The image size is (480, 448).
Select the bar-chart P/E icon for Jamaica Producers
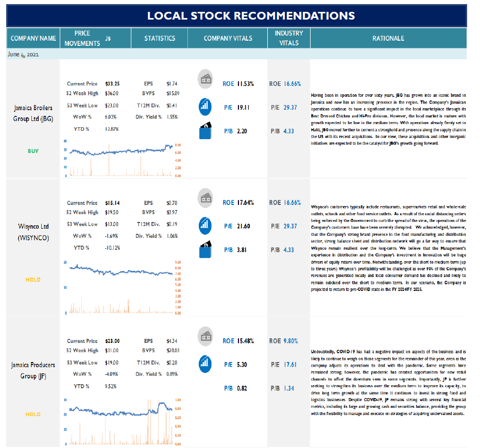click(x=205, y=364)
